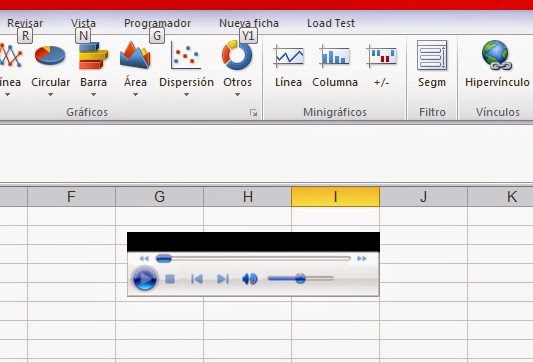This screenshot has height=362, width=533.
Task: Expand the Dispersión chart dropdown arrow
Action: pyautogui.click(x=186, y=95)
